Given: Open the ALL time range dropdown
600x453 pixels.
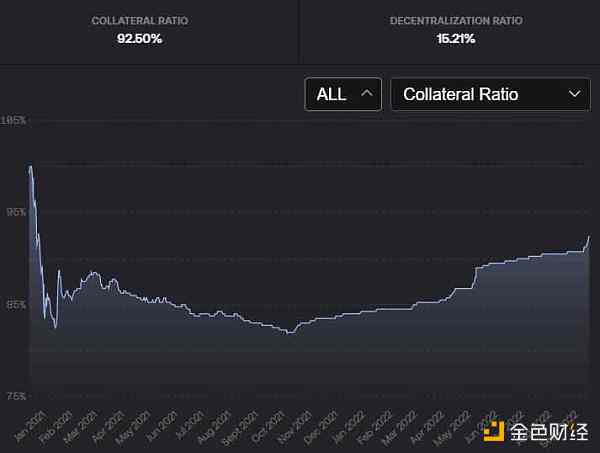Looking at the screenshot, I should point(343,94).
